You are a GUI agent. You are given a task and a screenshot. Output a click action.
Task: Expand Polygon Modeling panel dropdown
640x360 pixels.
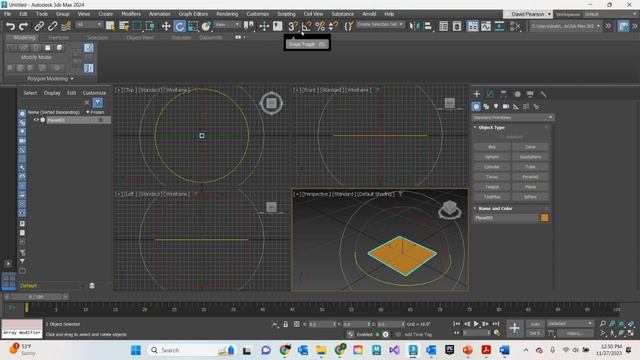coord(51,78)
